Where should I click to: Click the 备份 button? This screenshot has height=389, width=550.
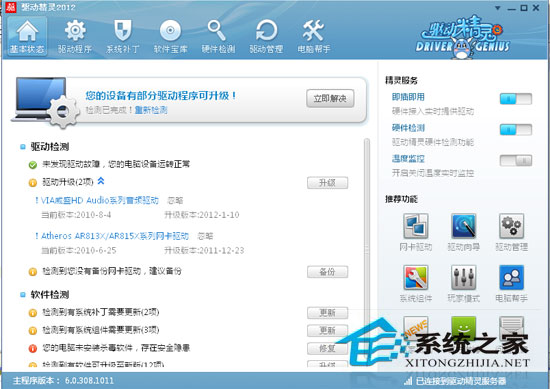coord(327,272)
